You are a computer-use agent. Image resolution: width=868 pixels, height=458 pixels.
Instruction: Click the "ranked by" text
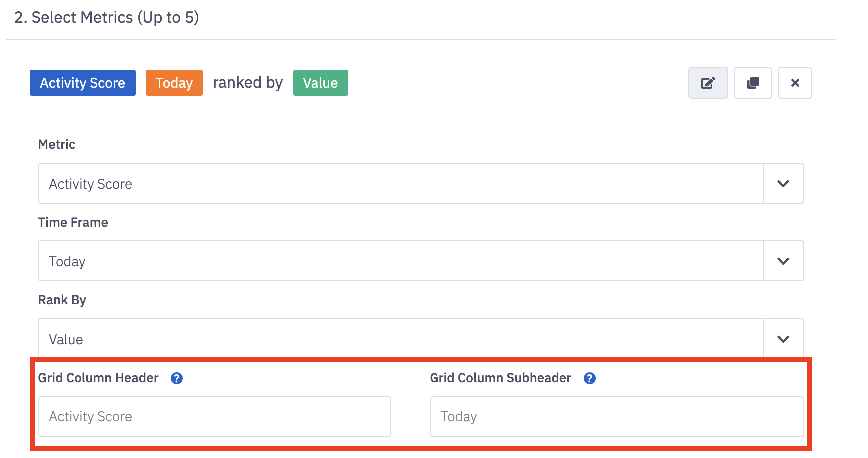(x=248, y=83)
